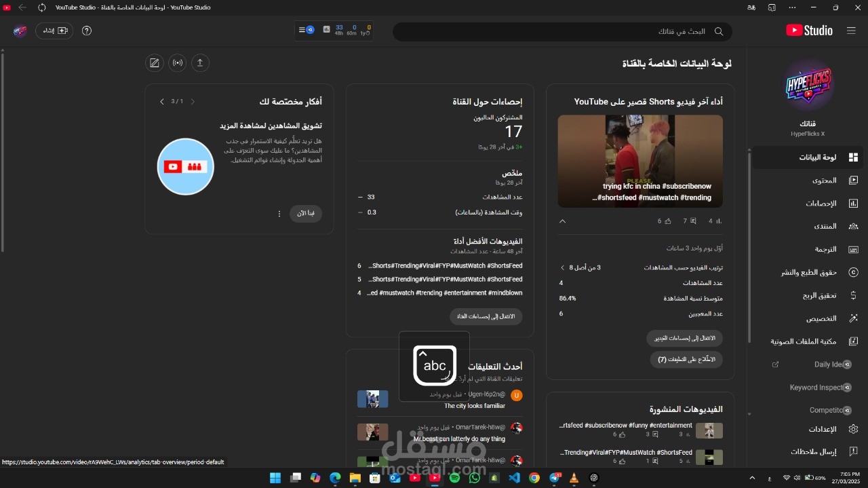Image resolution: width=868 pixels, height=488 pixels.
Task: Open لوحة البيانات dashboard menu item
Action: click(x=807, y=157)
